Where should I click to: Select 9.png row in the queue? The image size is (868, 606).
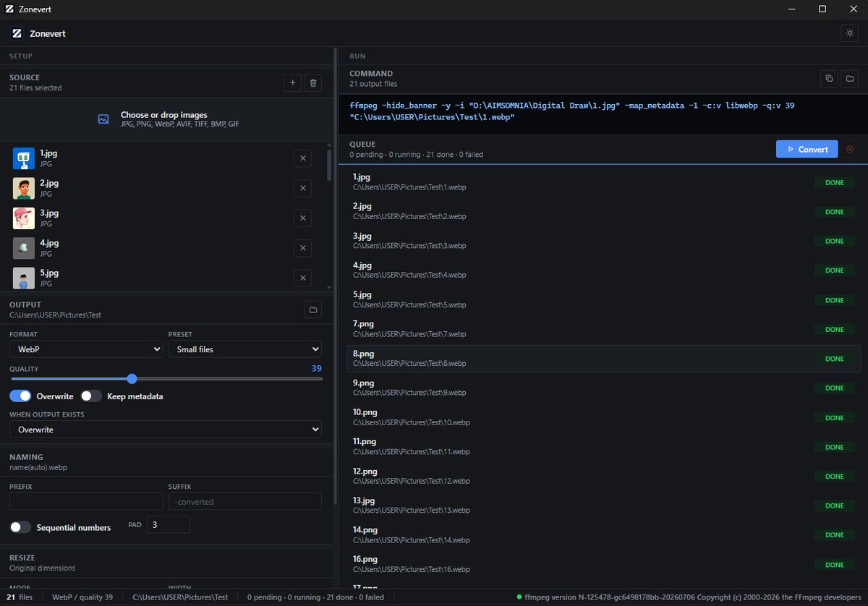click(603, 388)
